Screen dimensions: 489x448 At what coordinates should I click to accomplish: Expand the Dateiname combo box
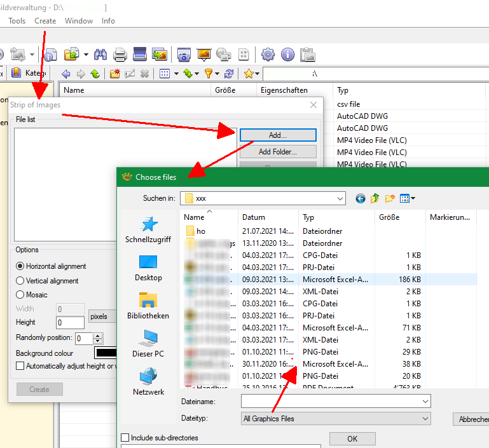click(425, 402)
